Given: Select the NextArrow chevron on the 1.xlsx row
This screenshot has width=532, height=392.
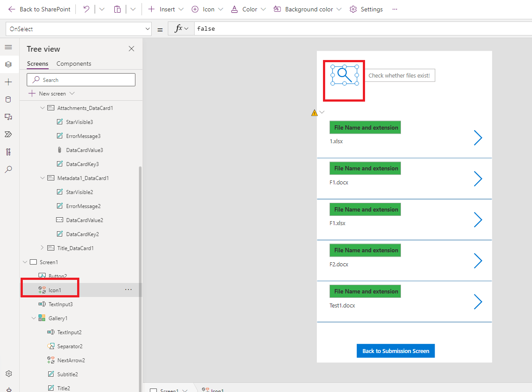Looking at the screenshot, I should coord(478,138).
